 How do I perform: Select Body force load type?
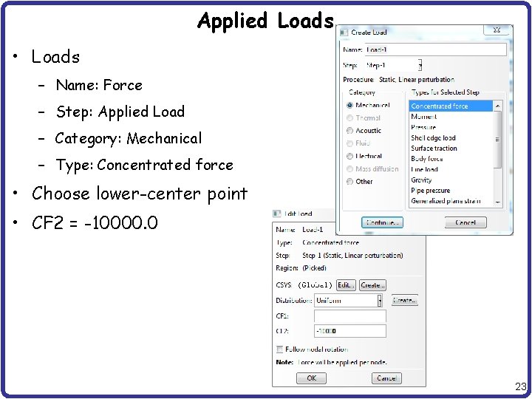pyautogui.click(x=451, y=159)
